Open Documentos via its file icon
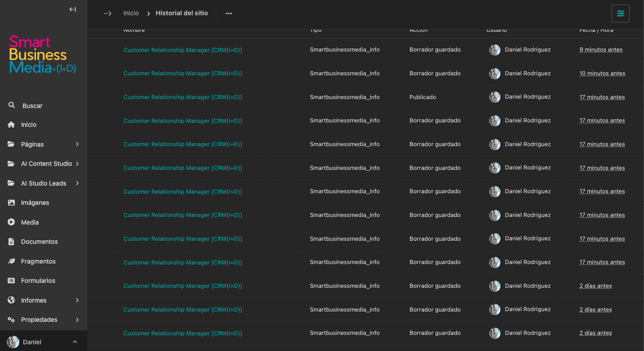The image size is (644, 351). [11, 242]
